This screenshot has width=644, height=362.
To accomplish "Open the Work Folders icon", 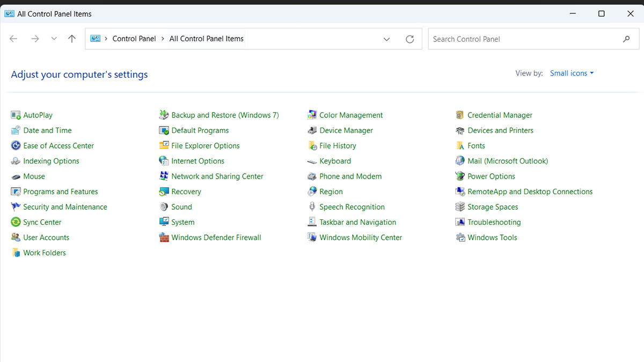I will (x=16, y=253).
